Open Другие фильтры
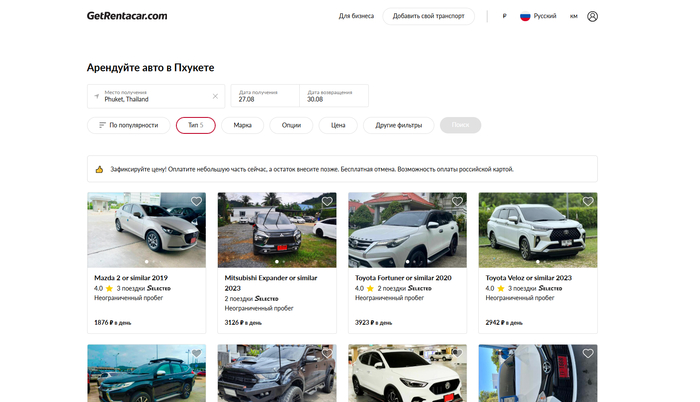This screenshot has width=700, height=402. tap(399, 125)
